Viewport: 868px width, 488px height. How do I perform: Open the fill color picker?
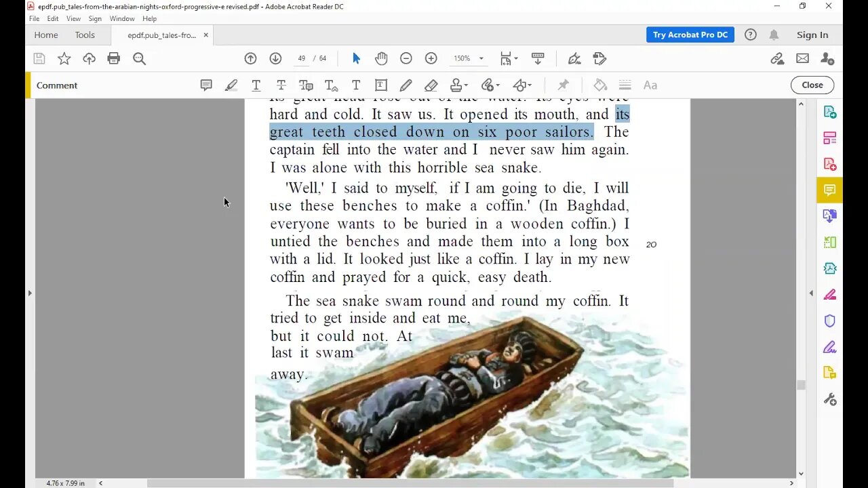[x=600, y=85]
